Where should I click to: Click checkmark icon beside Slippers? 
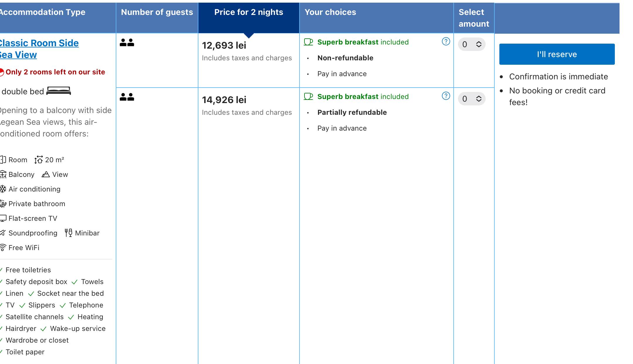22,305
